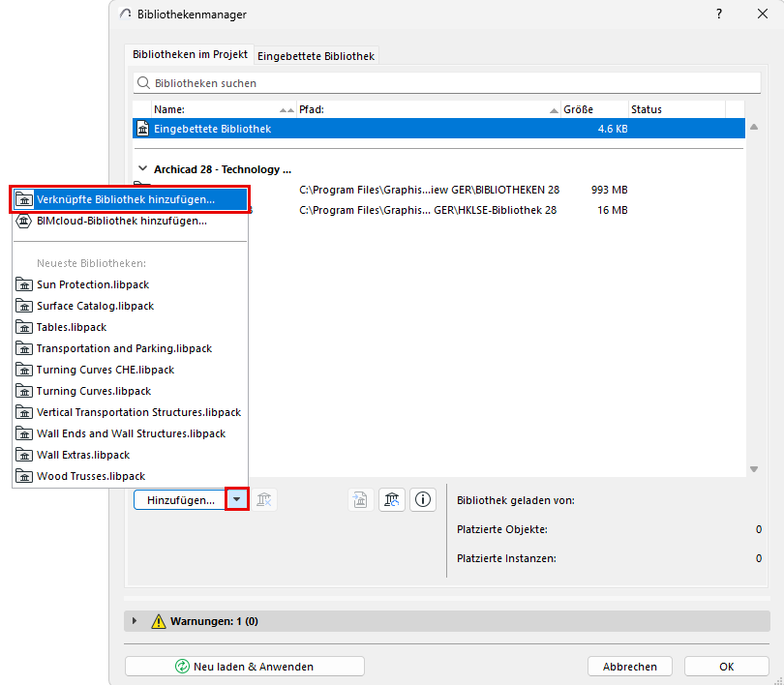
Task: Sort by Pfad column header
Action: pyautogui.click(x=429, y=109)
